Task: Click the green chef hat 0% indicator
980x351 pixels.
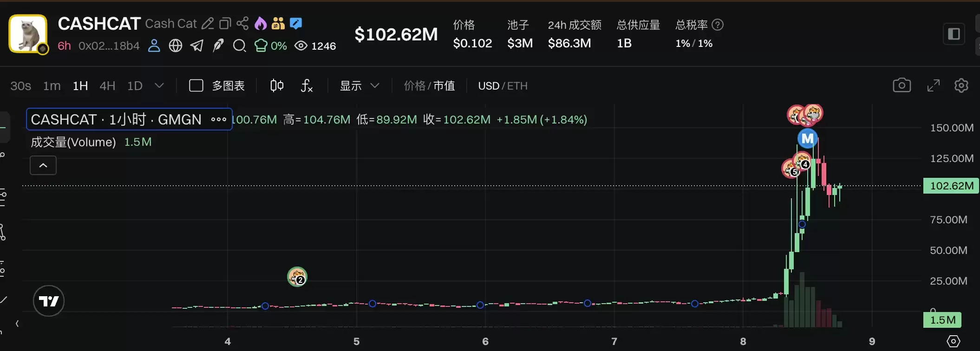Action: [270, 45]
